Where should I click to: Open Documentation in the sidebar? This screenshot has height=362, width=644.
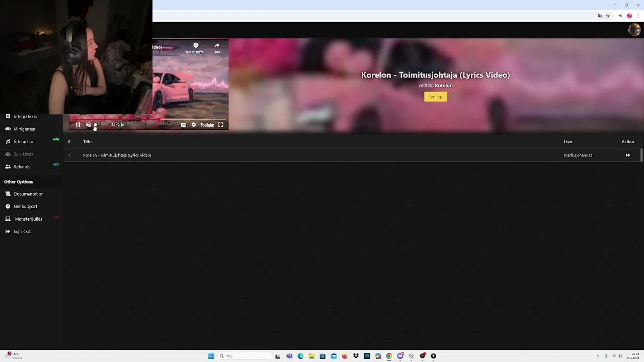(29, 194)
